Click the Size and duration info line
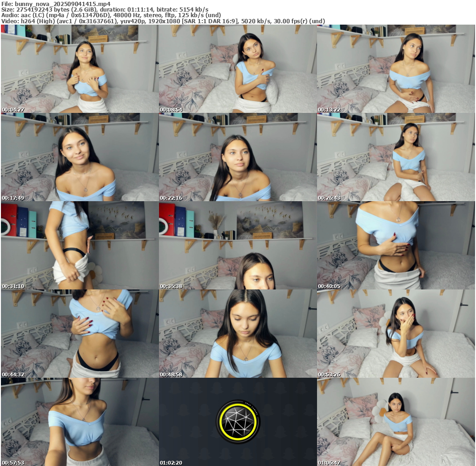 [105, 9]
